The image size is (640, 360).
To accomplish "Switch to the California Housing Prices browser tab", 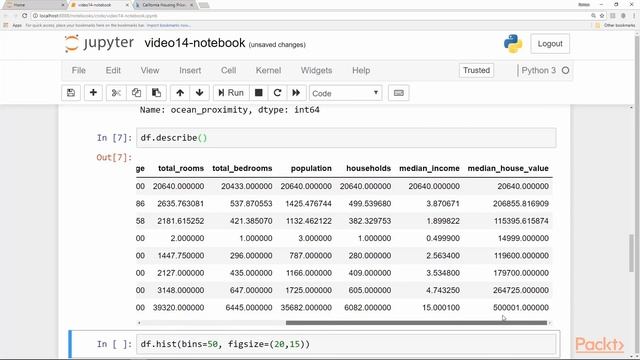I will (x=164, y=5).
